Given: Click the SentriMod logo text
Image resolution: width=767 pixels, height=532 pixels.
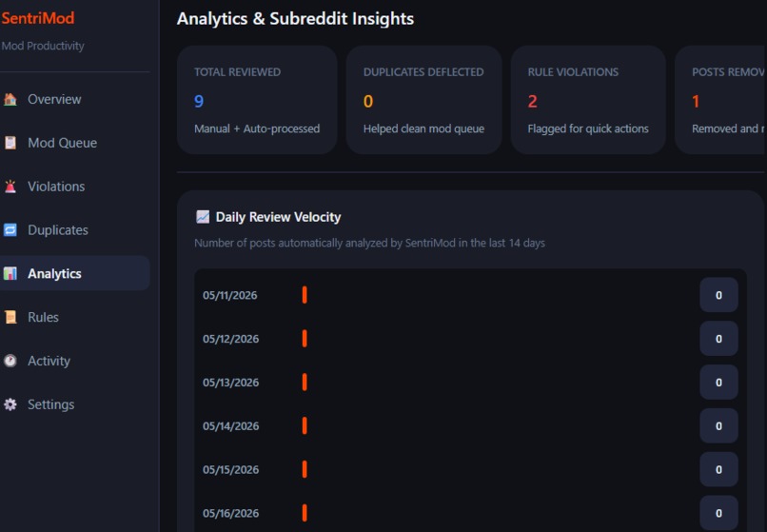Looking at the screenshot, I should [38, 18].
